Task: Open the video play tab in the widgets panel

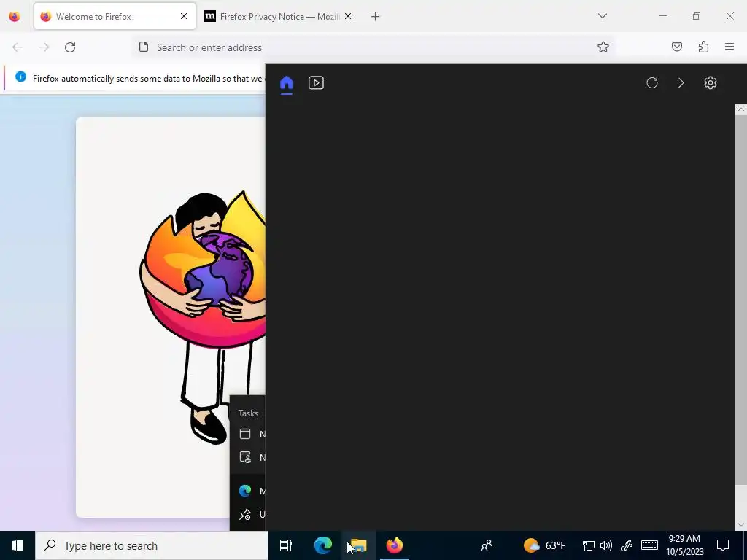Action: pos(316,83)
